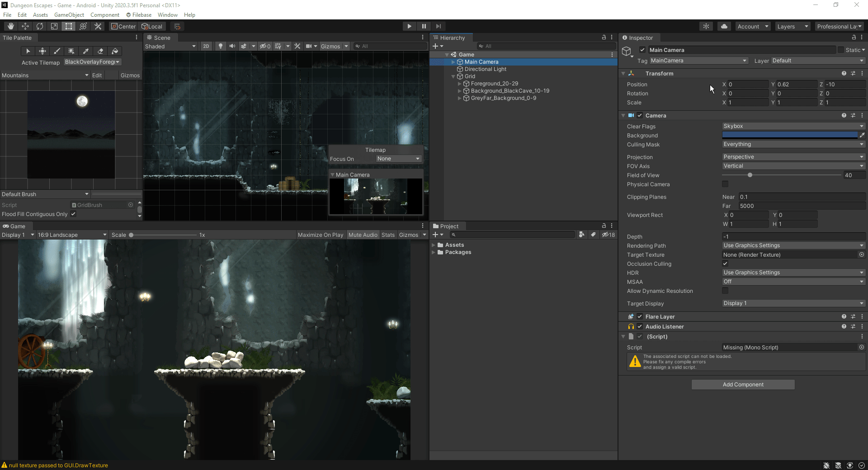
Task: Pick the Tile Palette box fill tool
Action: pyautogui.click(x=71, y=51)
